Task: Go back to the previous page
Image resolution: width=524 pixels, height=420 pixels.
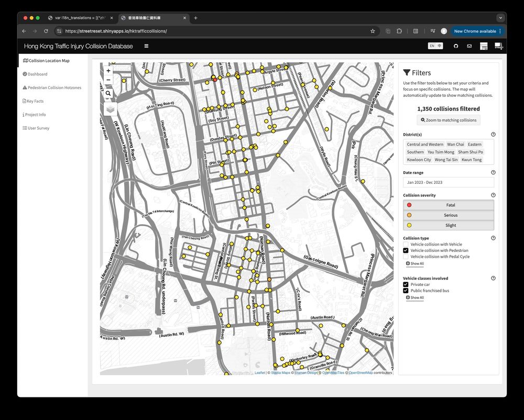Action: click(x=24, y=31)
